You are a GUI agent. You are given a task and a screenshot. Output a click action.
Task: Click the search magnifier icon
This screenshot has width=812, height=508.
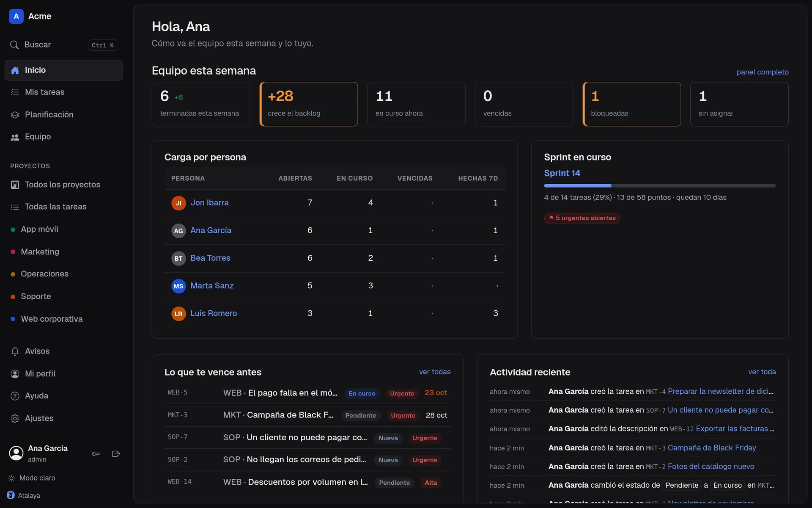point(14,45)
